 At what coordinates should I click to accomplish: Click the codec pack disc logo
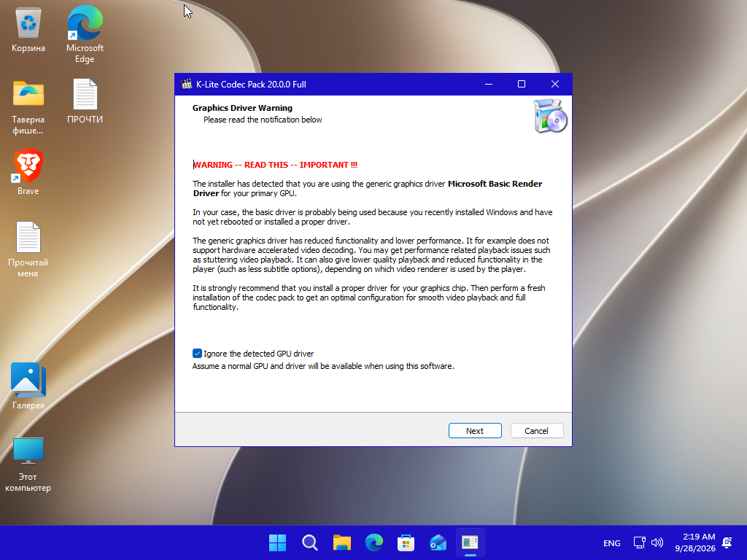pos(550,116)
